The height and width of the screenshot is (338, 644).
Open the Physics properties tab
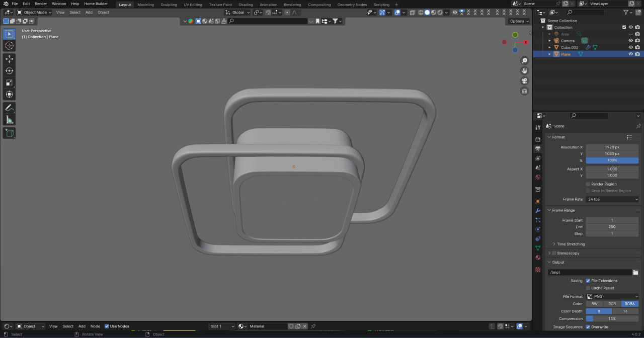[538, 229]
